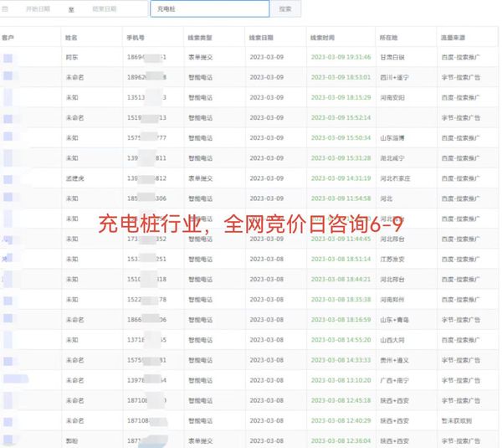Click 未知 name in the 山西大同 row

click(72, 340)
